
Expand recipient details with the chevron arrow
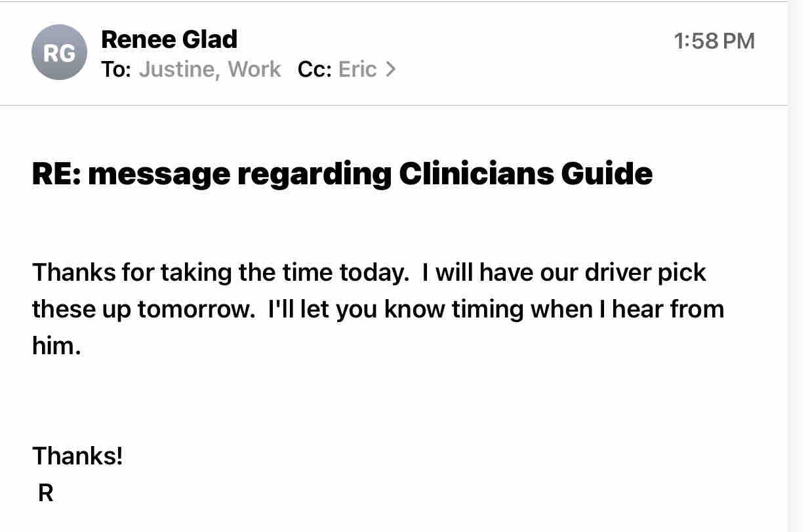point(391,69)
